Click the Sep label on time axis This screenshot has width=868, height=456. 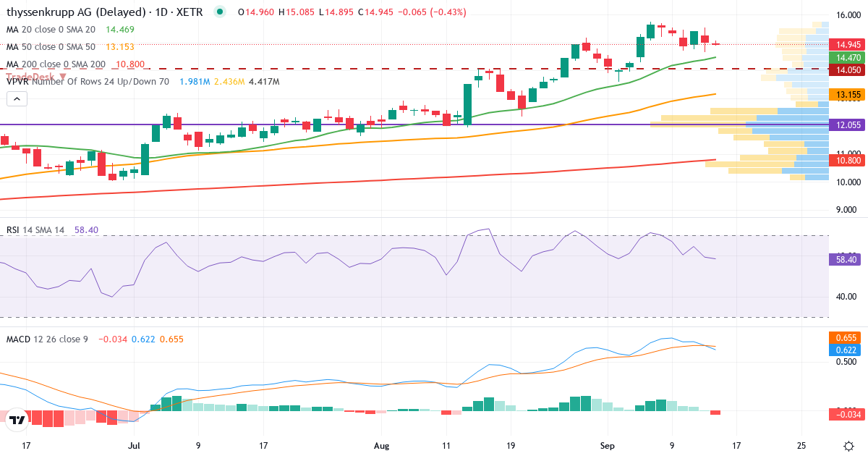pos(608,446)
